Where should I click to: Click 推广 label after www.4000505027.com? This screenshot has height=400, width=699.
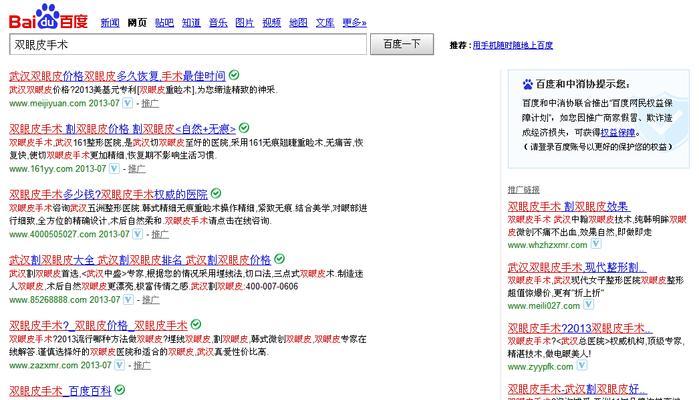160,234
